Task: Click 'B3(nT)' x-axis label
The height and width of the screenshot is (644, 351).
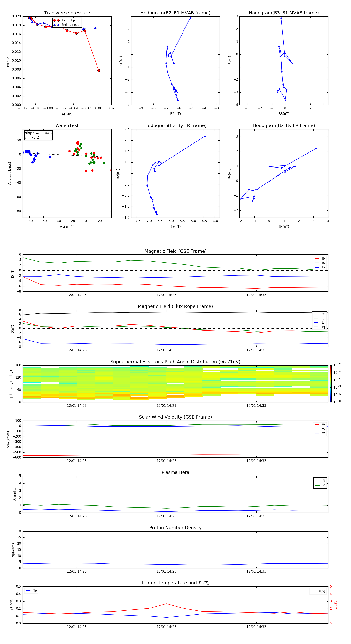Action: click(284, 114)
